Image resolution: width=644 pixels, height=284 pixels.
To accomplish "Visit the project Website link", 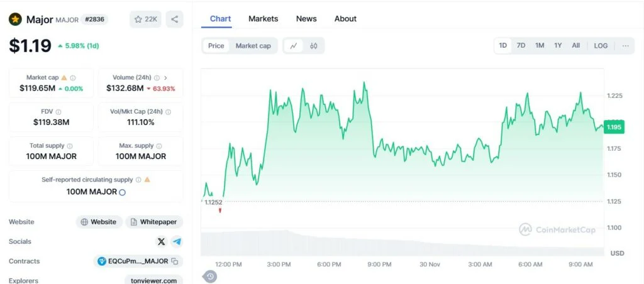I will pos(99,222).
